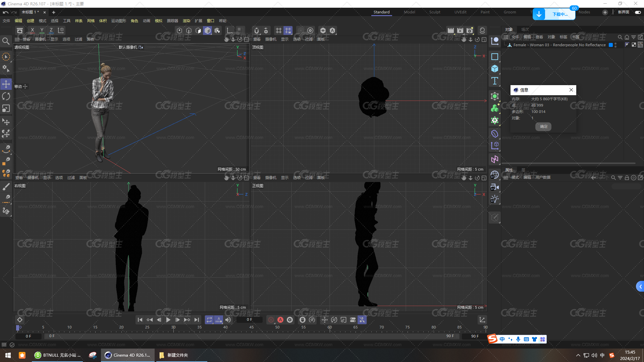Viewport: 644px width, 362px height.
Task: Open the 摄像机 dropdown of the top view
Action: point(271,39)
